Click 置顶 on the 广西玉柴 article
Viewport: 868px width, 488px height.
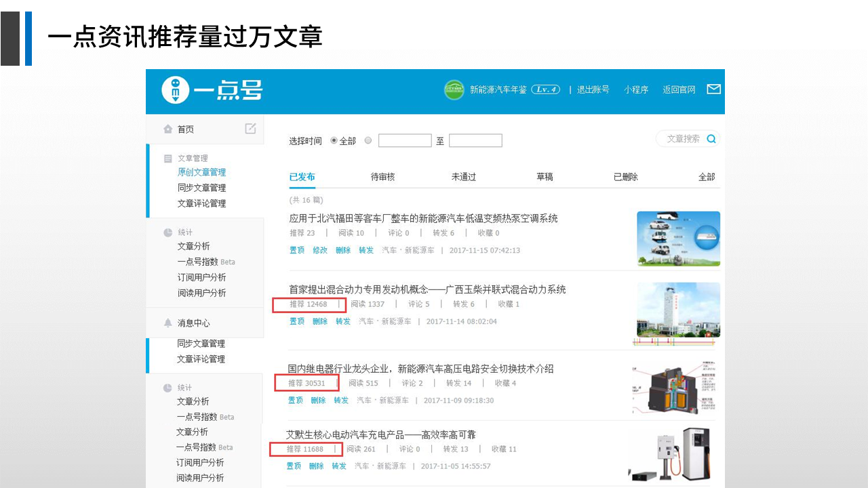coord(297,321)
